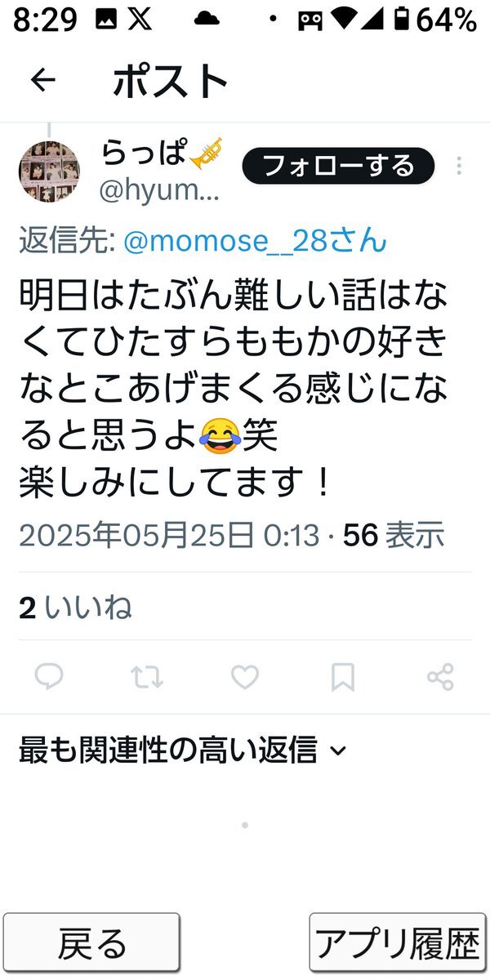Tap the 56 表示 view count

pos(394,536)
